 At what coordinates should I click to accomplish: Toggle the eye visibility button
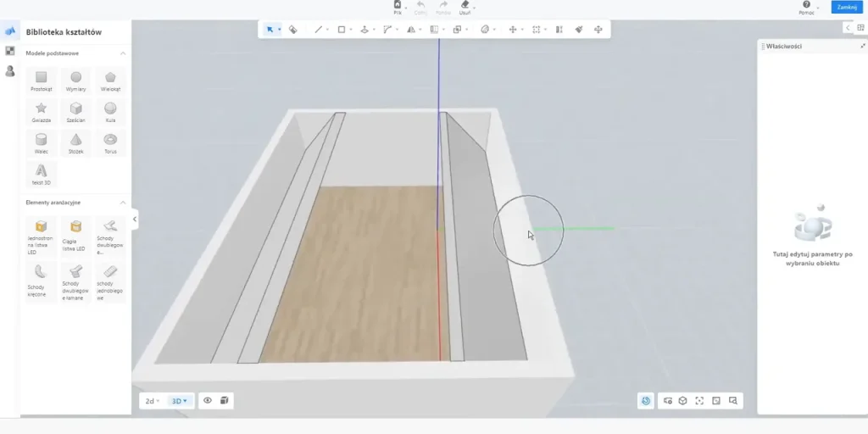pyautogui.click(x=208, y=400)
